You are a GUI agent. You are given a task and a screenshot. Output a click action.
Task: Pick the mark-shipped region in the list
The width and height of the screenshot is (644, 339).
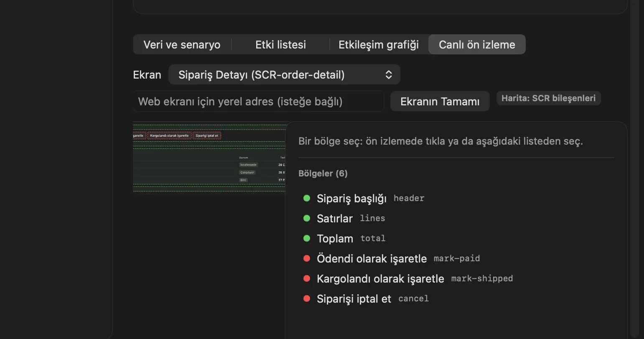408,279
